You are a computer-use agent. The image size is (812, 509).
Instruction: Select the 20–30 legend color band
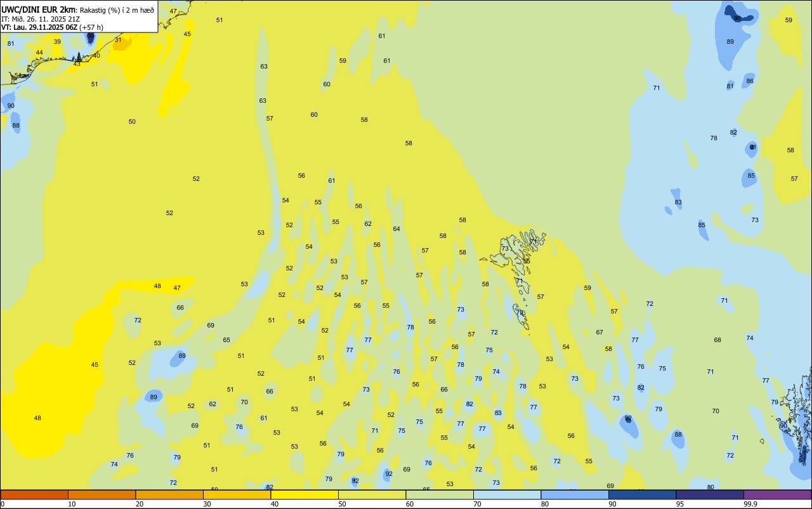[x=169, y=494]
